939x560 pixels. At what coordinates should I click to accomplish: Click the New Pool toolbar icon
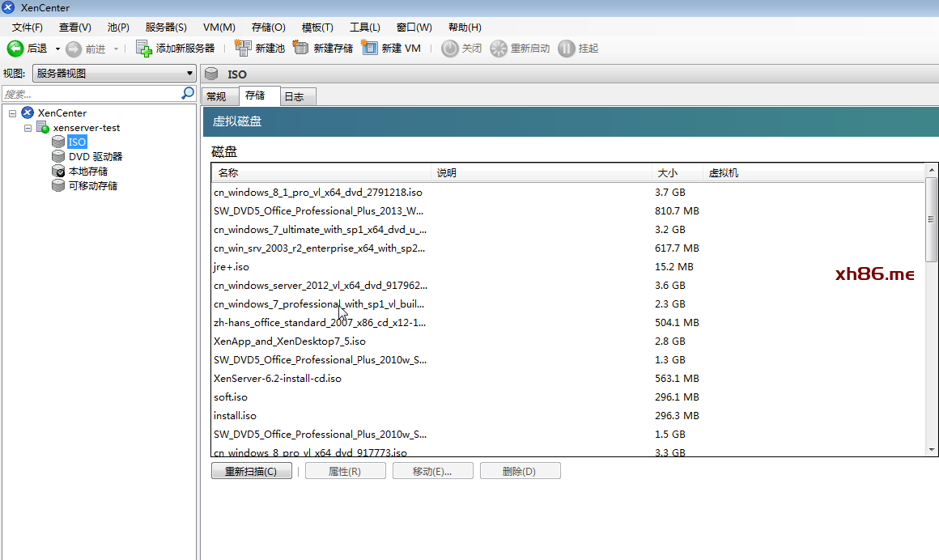pos(243,49)
